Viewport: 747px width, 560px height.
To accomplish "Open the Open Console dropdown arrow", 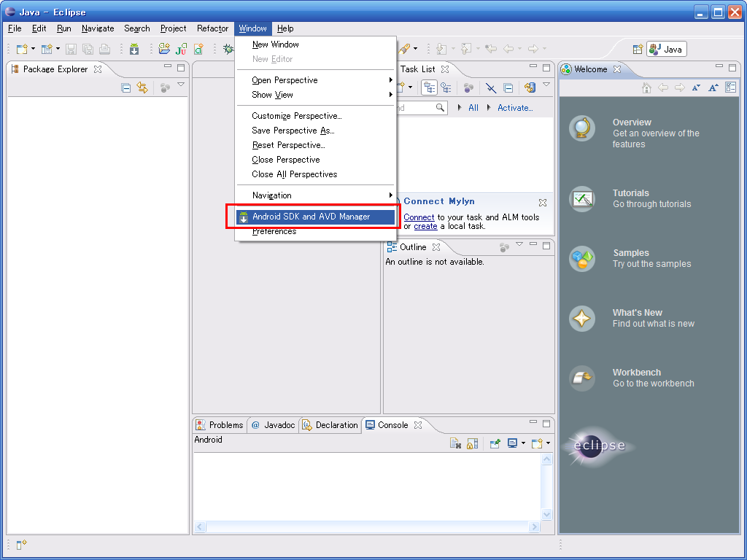I will (548, 443).
